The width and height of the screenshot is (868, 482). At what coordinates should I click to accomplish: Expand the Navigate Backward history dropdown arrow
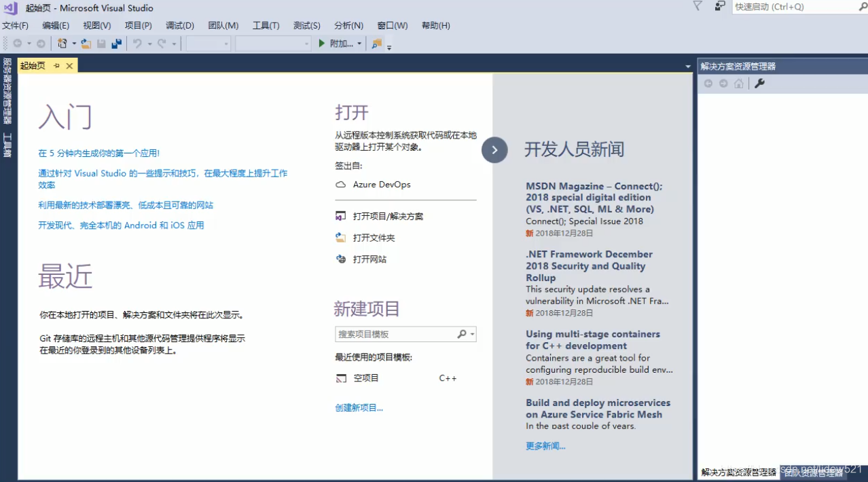point(29,44)
